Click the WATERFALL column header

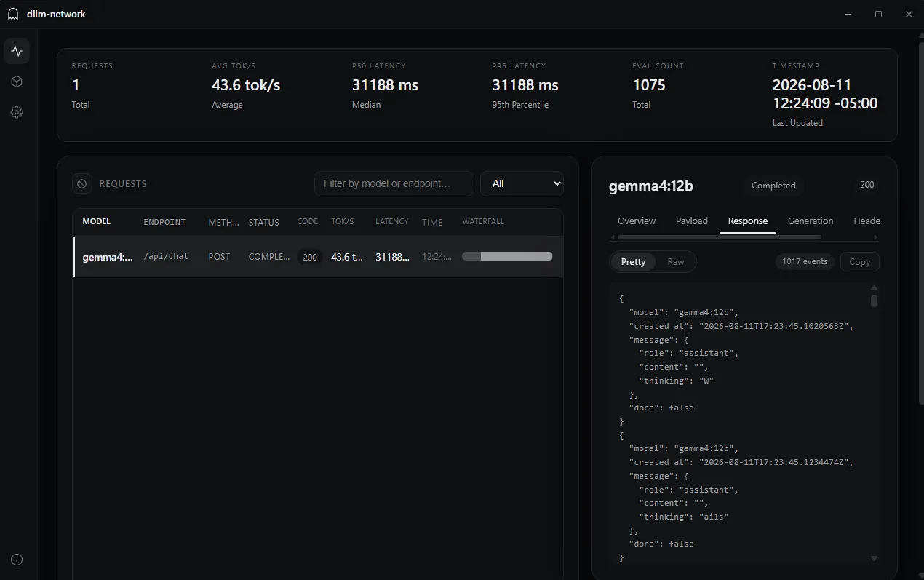(x=483, y=221)
